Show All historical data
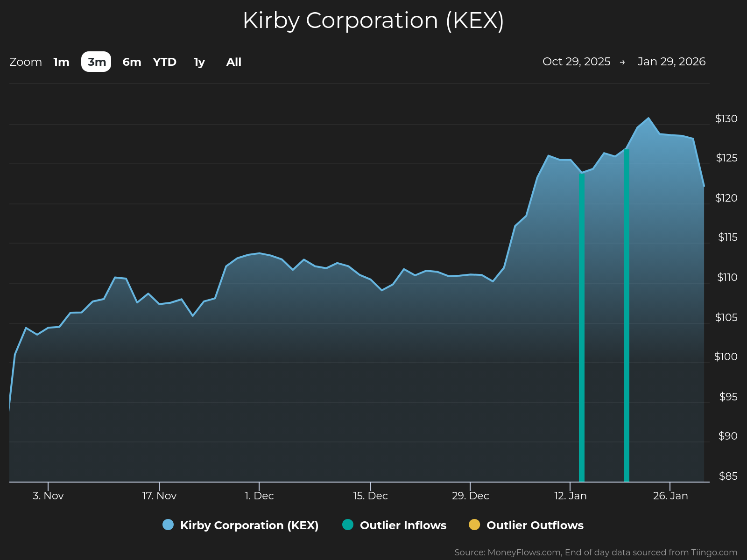This screenshot has width=747, height=560. point(234,62)
